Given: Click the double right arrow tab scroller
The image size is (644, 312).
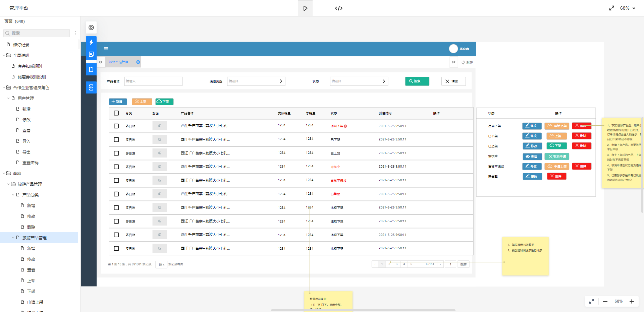Looking at the screenshot, I should tap(453, 62).
